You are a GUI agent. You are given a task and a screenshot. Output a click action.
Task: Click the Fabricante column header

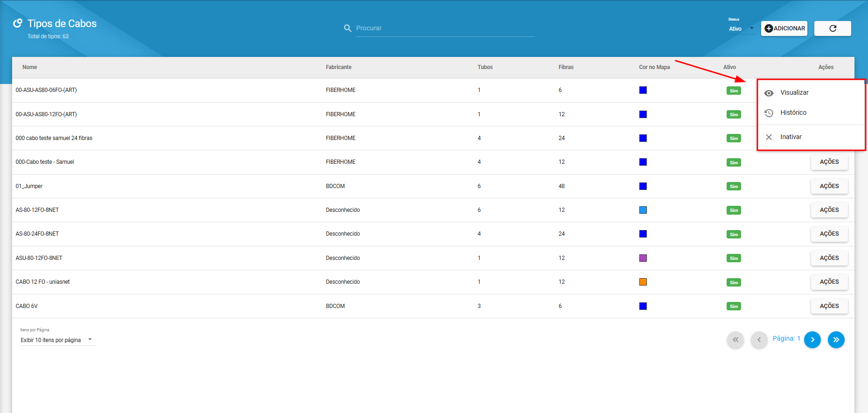tap(338, 67)
